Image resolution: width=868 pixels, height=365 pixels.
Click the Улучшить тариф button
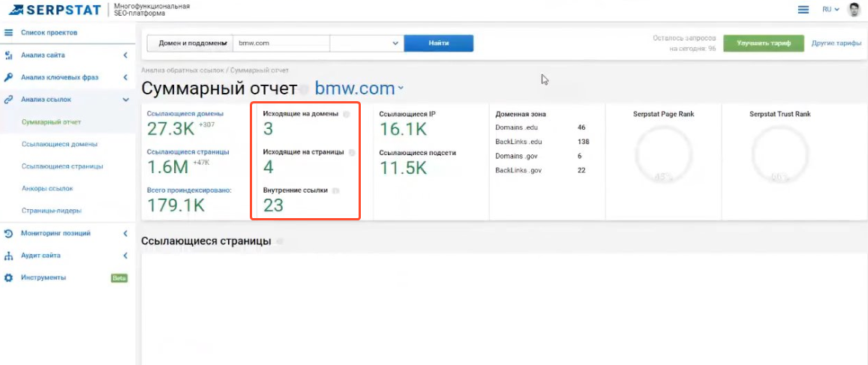(764, 43)
